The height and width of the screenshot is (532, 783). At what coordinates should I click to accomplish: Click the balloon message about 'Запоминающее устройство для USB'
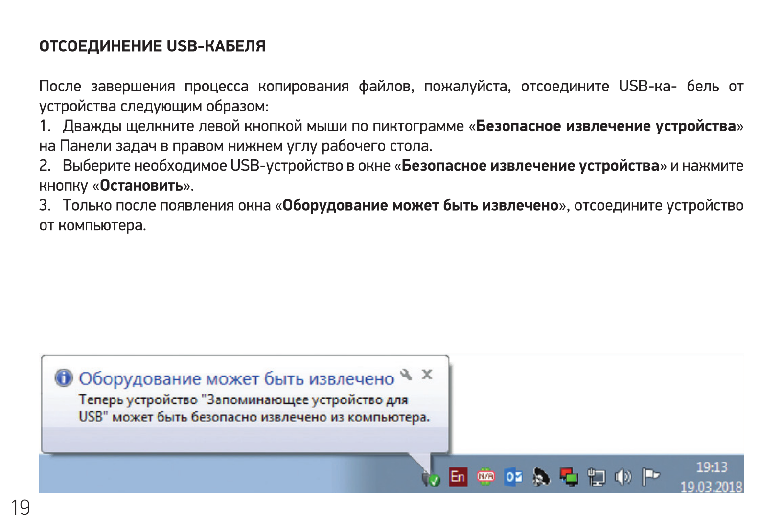coord(253,408)
